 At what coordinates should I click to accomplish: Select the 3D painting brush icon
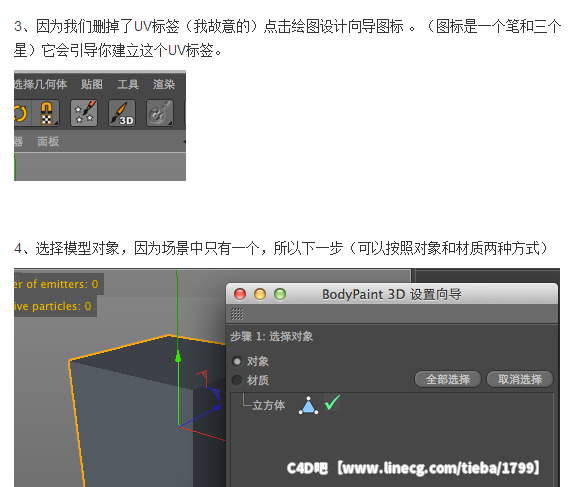pos(122,113)
